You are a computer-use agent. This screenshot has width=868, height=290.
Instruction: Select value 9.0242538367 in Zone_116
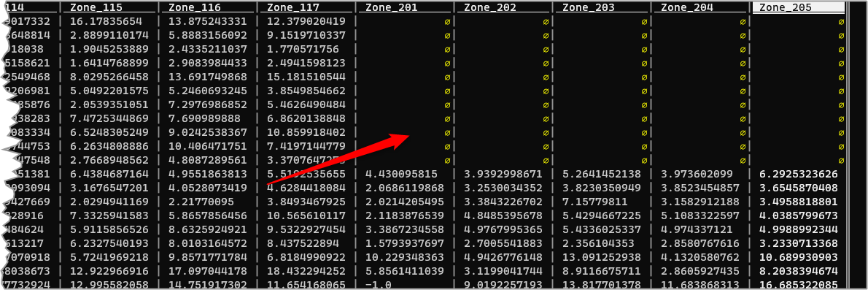(x=208, y=132)
